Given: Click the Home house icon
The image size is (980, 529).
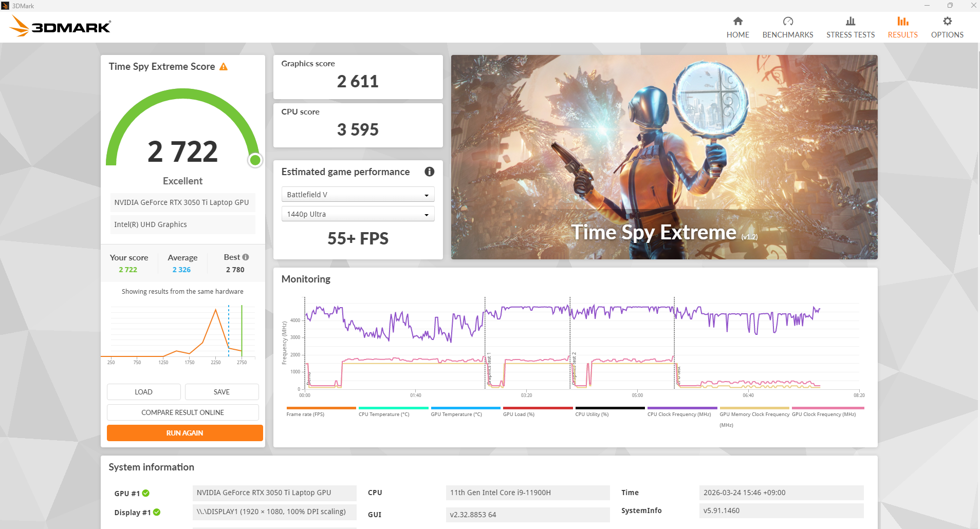Looking at the screenshot, I should pos(738,21).
